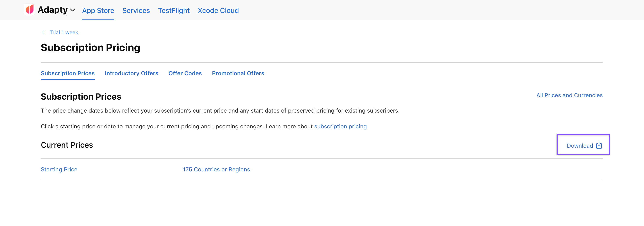The width and height of the screenshot is (644, 226).
Task: Open the Xcode Cloud section
Action: pyautogui.click(x=218, y=11)
